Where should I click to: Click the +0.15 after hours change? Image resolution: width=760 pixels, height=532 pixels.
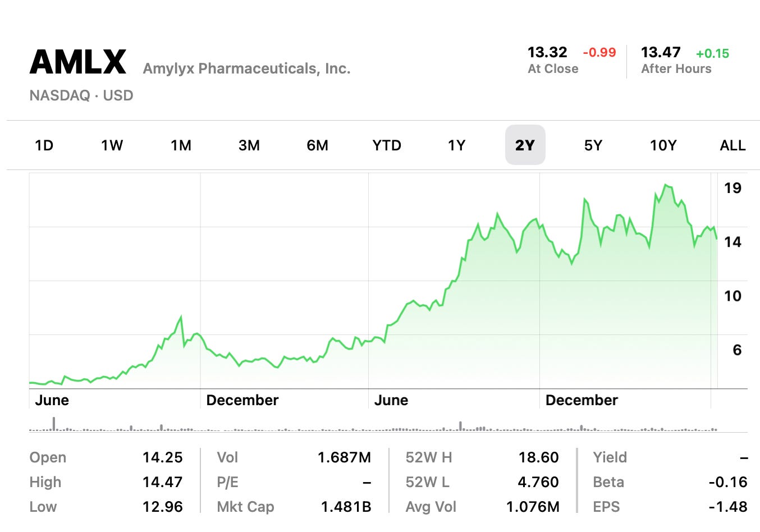click(x=712, y=53)
